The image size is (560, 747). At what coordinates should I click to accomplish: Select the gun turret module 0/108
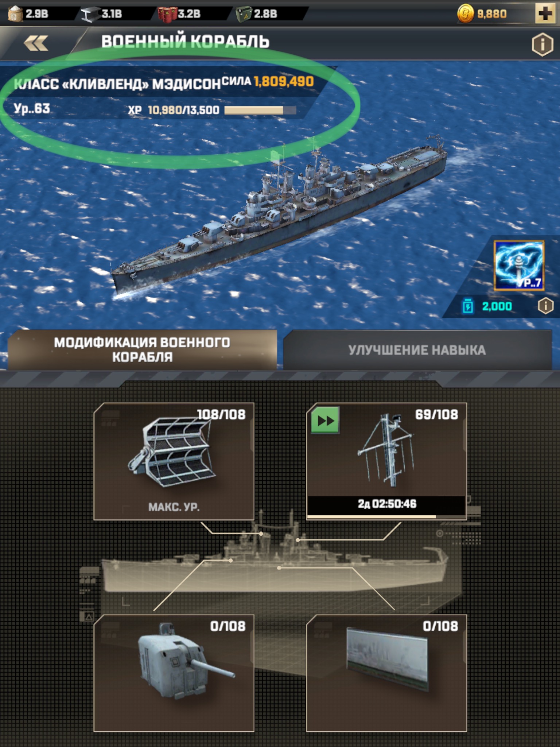pos(174,673)
